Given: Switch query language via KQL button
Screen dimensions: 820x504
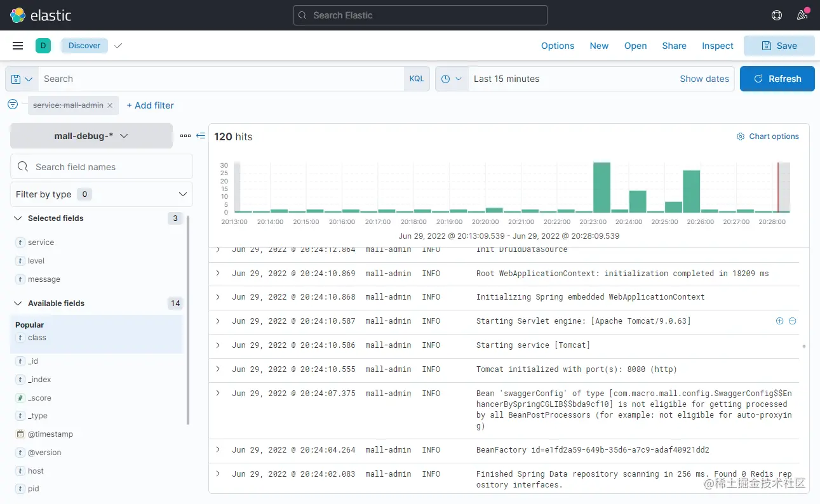Looking at the screenshot, I should click(417, 79).
